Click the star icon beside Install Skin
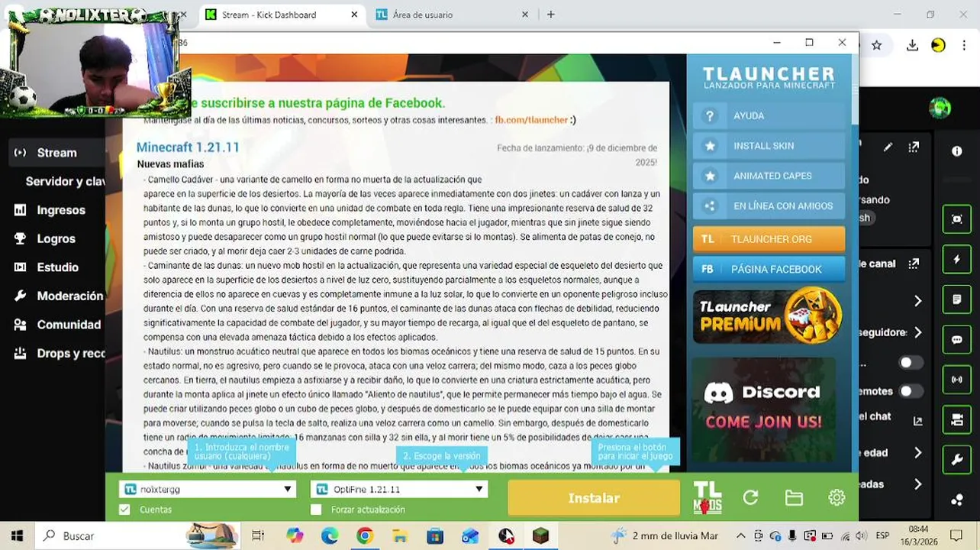The width and height of the screenshot is (980, 550). pos(710,146)
